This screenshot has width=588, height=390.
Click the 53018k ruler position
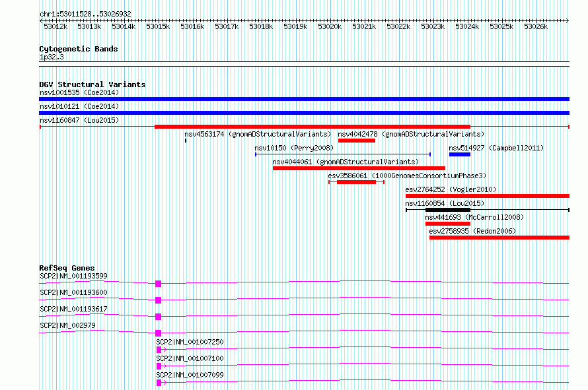(x=261, y=27)
